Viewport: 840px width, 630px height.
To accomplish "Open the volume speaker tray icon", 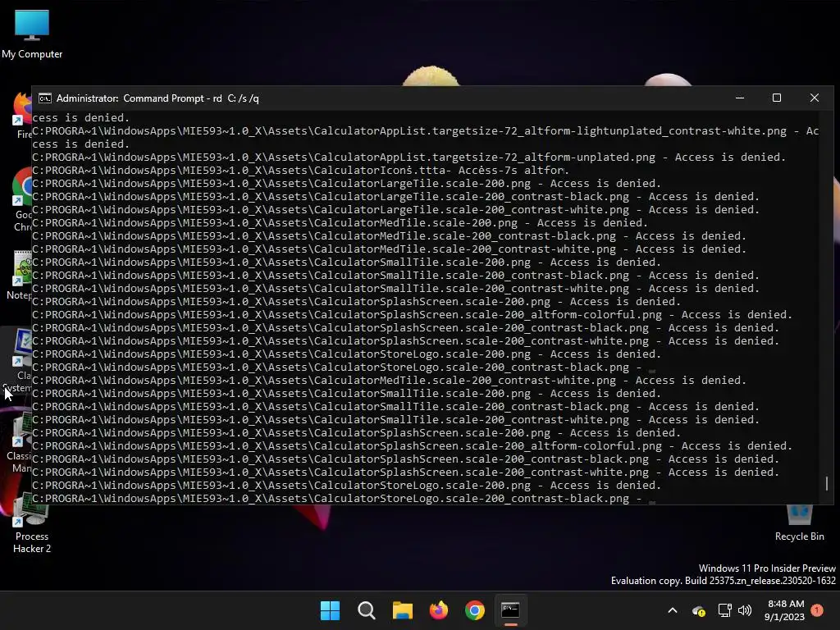I will click(745, 610).
